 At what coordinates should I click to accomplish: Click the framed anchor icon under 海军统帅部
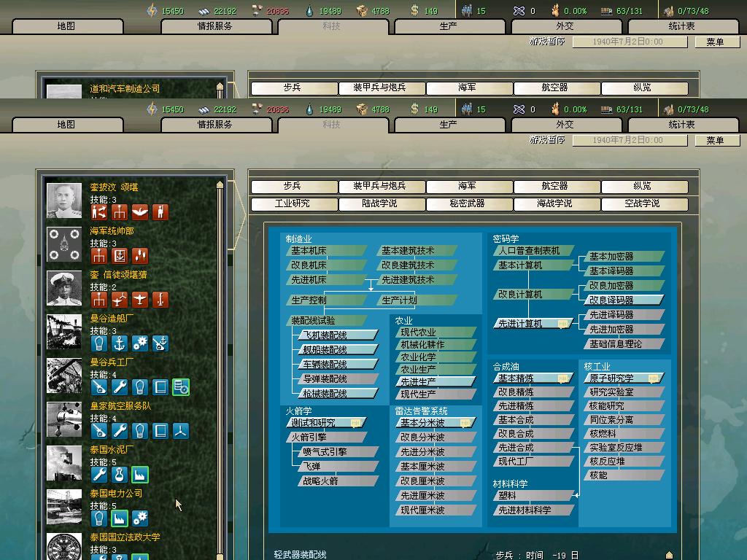click(x=120, y=256)
